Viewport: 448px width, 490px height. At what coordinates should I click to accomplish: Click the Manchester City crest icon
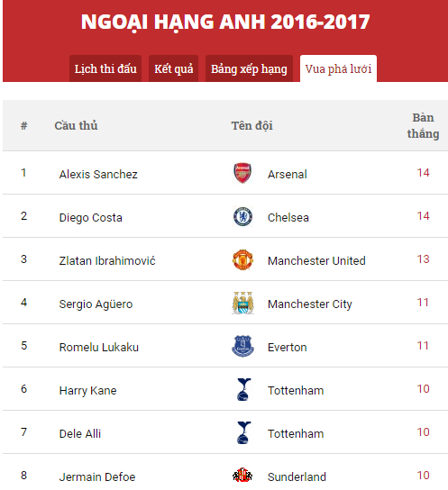click(242, 304)
